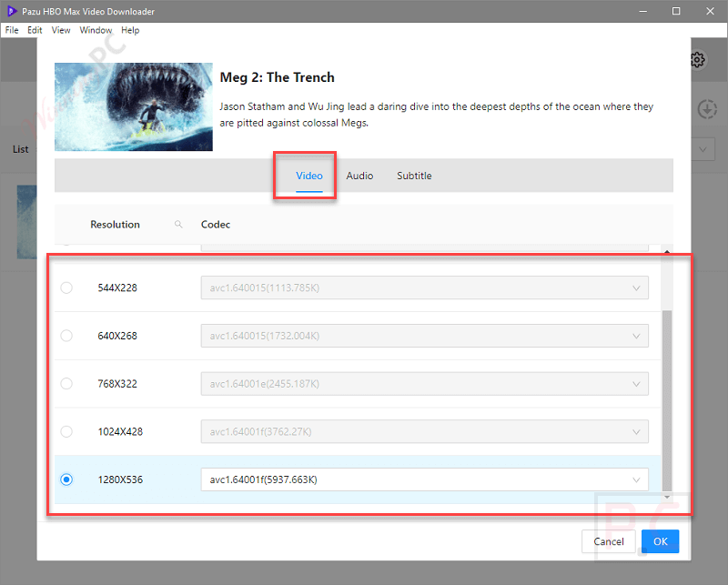728x585 pixels.
Task: Maximize the Pazu window
Action: 676,11
